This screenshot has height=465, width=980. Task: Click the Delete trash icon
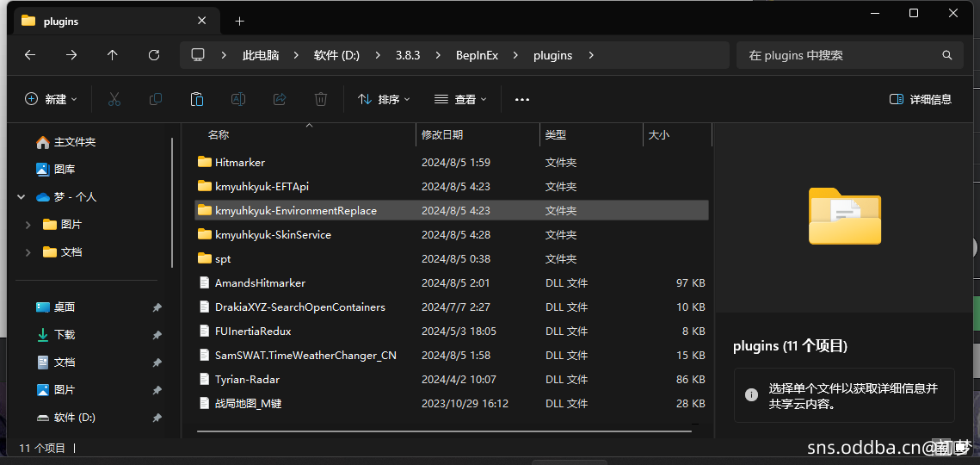click(321, 99)
